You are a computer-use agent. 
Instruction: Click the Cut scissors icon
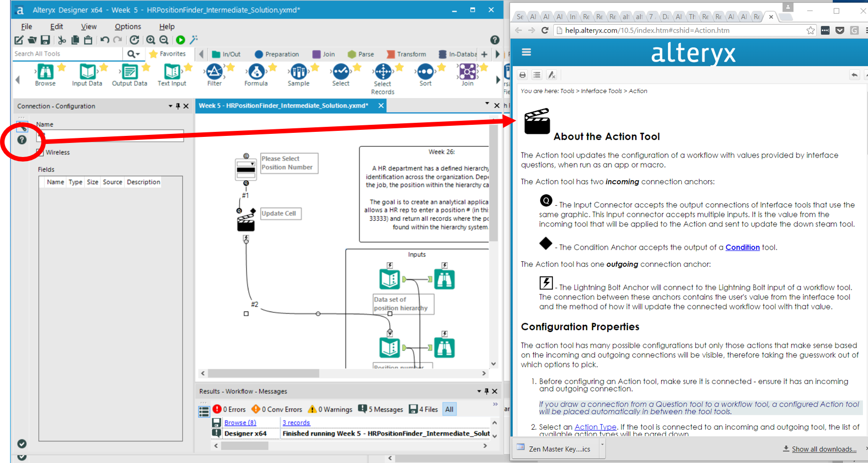click(x=62, y=40)
